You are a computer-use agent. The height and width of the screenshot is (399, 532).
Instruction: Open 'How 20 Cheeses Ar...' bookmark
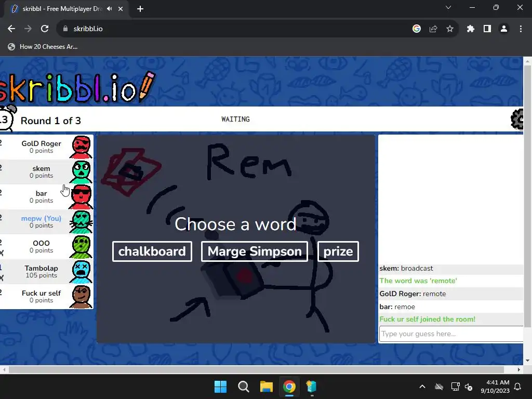tap(43, 47)
